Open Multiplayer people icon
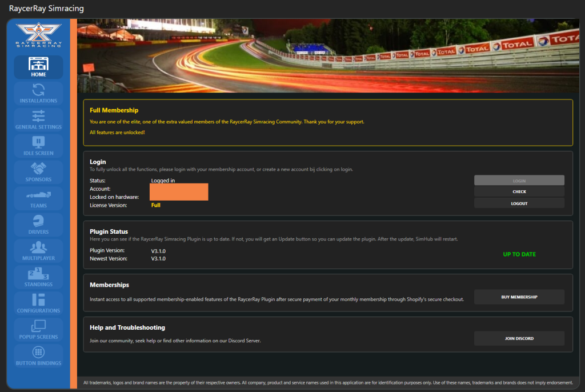 pos(38,247)
